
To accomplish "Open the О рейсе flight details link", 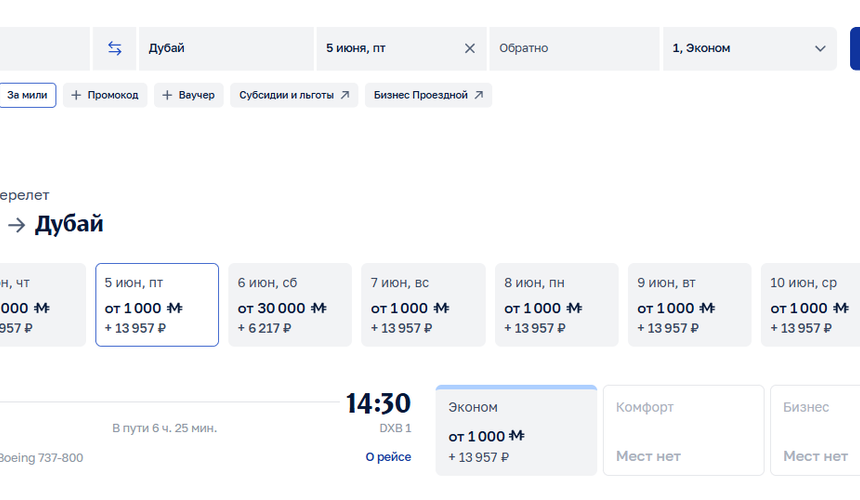I will coord(388,457).
